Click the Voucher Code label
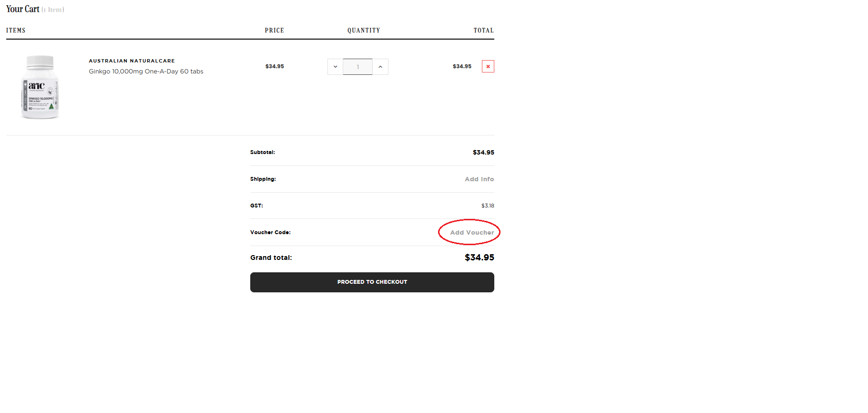Screen dimensions: 868x413 (x=270, y=233)
